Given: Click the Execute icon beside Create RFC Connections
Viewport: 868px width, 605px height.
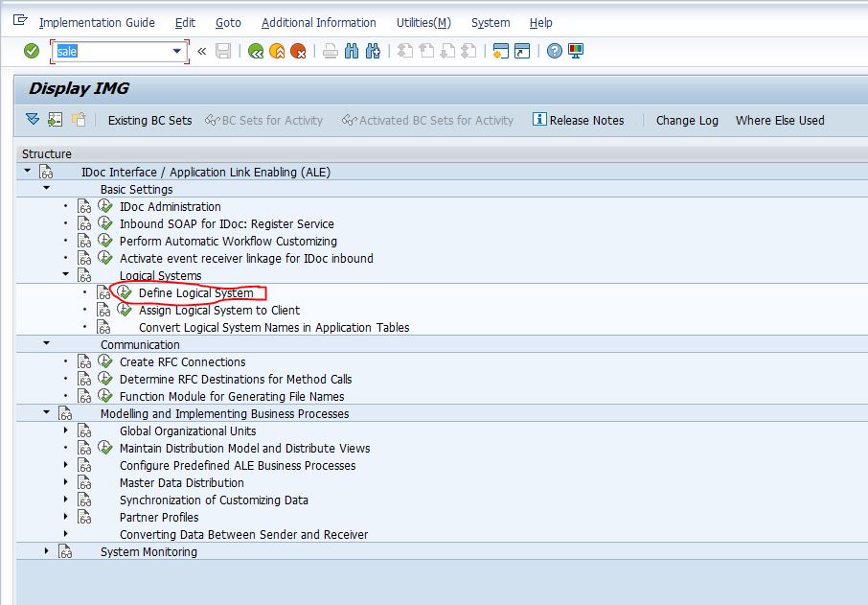Looking at the screenshot, I should pos(105,361).
